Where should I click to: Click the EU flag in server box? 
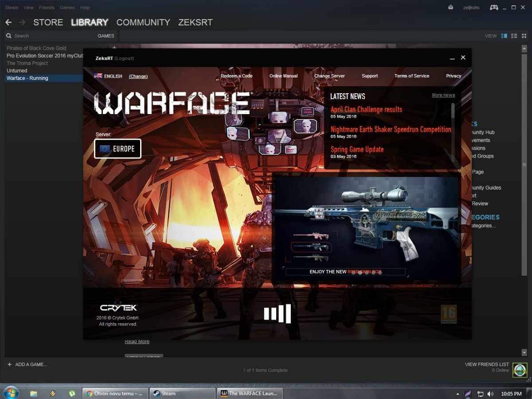[x=105, y=149]
